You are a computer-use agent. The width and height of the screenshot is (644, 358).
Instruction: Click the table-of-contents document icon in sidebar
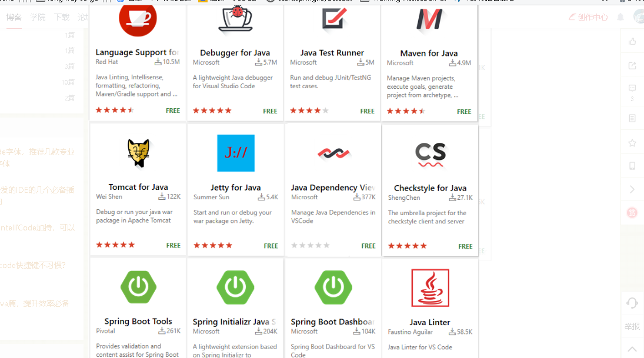pyautogui.click(x=632, y=118)
